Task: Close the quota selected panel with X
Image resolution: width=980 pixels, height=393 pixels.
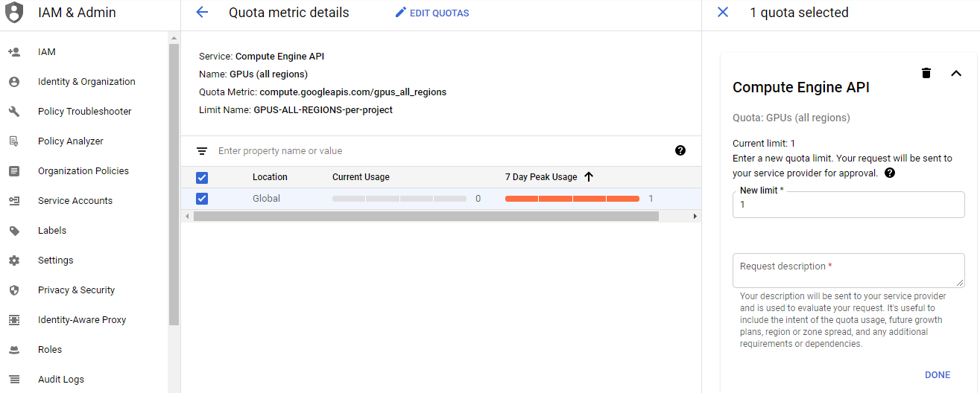Action: pos(723,12)
